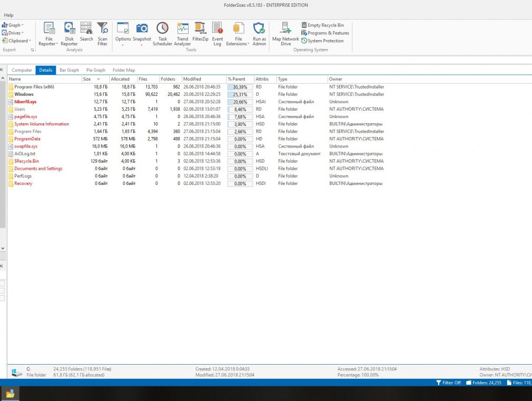
Task: Open the File Reporter tool
Action: pos(48,34)
